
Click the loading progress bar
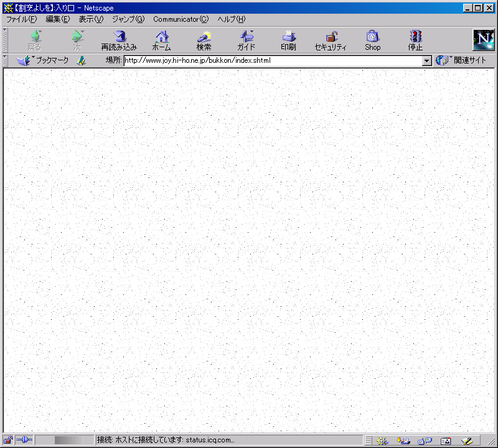pyautogui.click(x=65, y=440)
